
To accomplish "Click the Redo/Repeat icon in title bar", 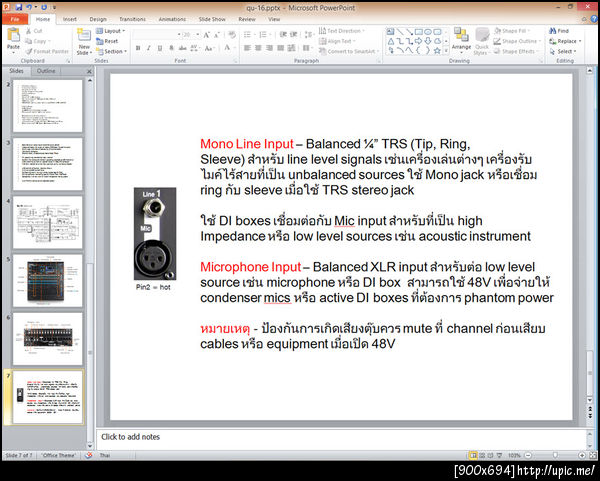I will pos(44,7).
